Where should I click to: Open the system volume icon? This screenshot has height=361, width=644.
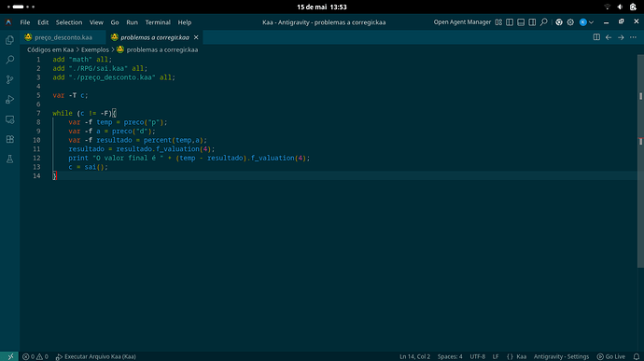tap(620, 7)
